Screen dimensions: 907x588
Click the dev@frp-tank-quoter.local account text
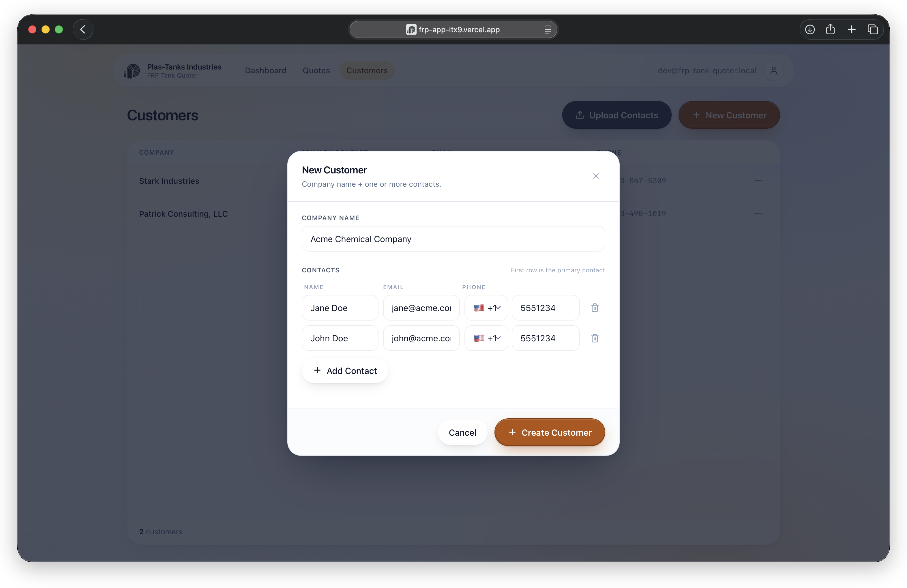tap(707, 70)
